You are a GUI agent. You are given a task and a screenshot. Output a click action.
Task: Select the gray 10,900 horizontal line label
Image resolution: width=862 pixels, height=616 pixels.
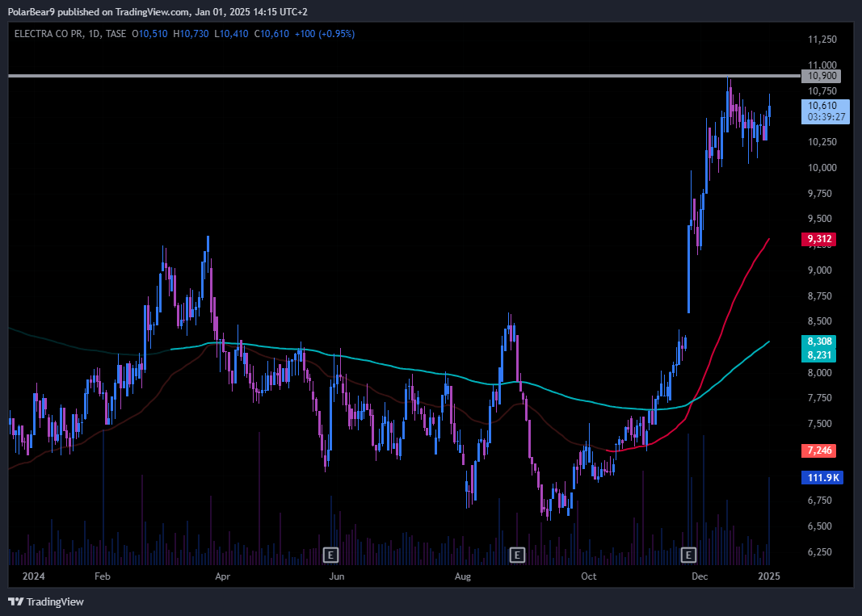[820, 76]
